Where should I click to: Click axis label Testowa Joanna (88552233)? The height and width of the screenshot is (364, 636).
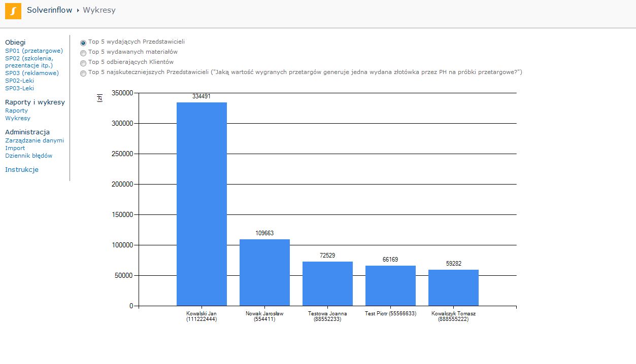click(327, 316)
